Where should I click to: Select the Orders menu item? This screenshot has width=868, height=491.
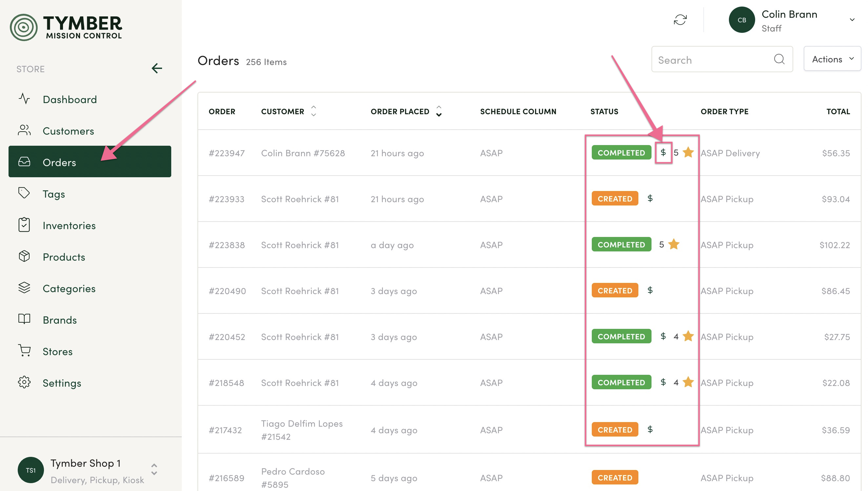point(90,161)
